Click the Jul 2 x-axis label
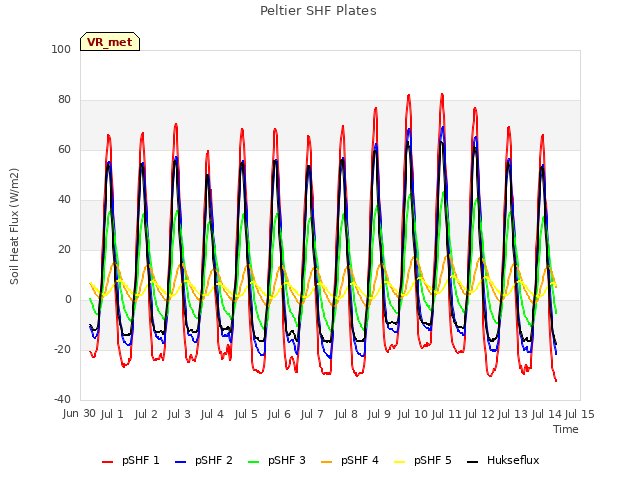640x480 pixels. [146, 414]
